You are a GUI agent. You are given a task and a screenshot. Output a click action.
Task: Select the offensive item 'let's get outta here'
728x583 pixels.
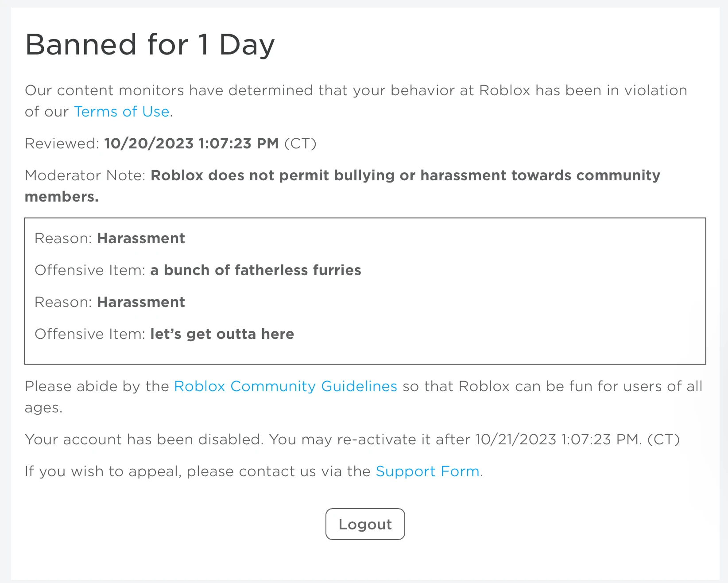[222, 334]
